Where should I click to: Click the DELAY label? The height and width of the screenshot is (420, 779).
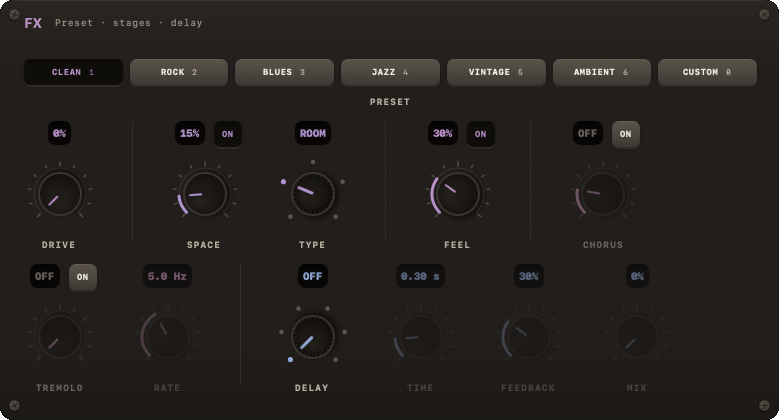(312, 388)
